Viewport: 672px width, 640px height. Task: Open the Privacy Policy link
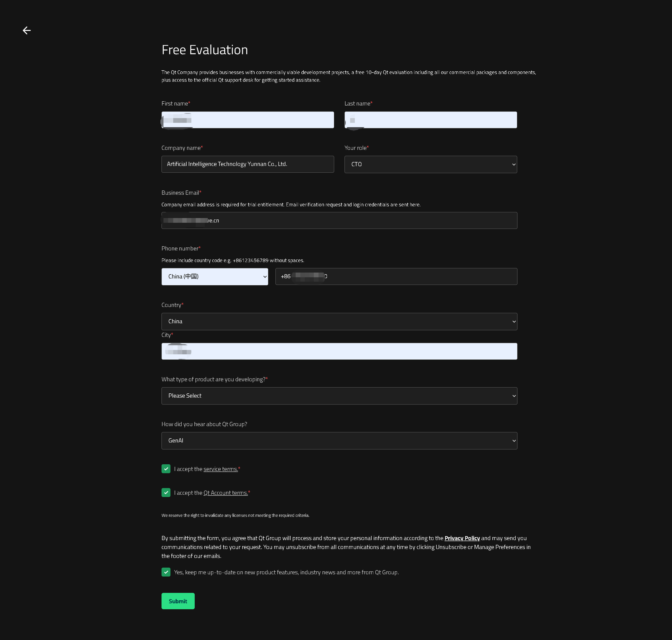[462, 538]
